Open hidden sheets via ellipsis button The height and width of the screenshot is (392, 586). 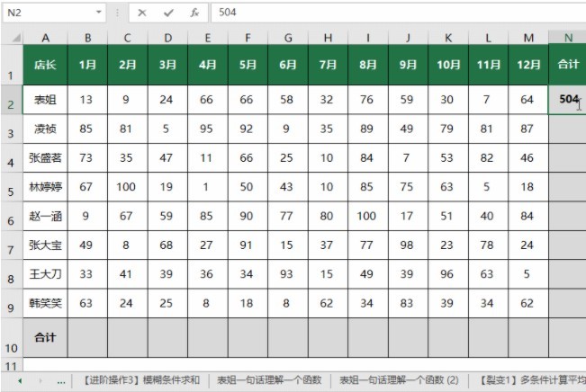(x=61, y=381)
